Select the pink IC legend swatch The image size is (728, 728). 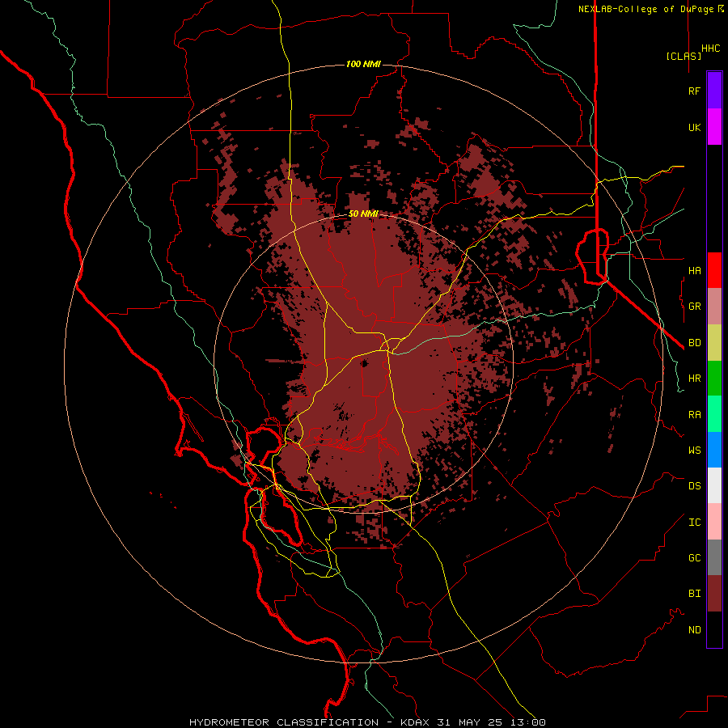click(714, 522)
